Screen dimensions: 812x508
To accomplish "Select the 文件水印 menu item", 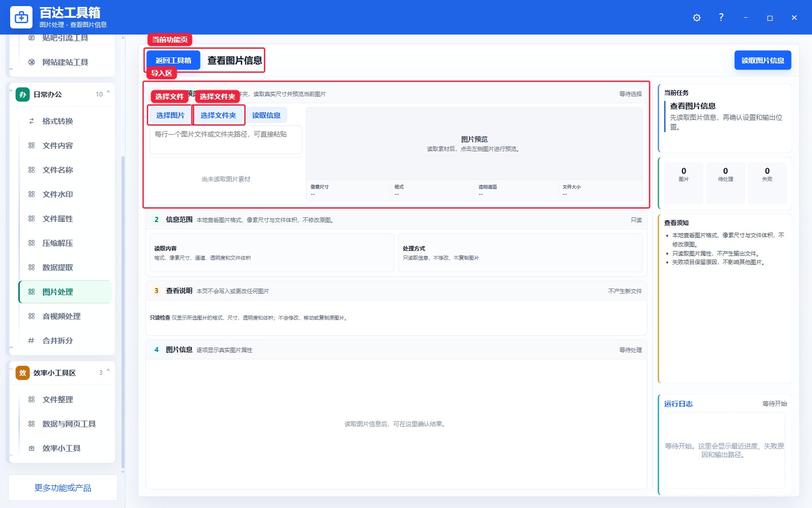I will 65,195.
